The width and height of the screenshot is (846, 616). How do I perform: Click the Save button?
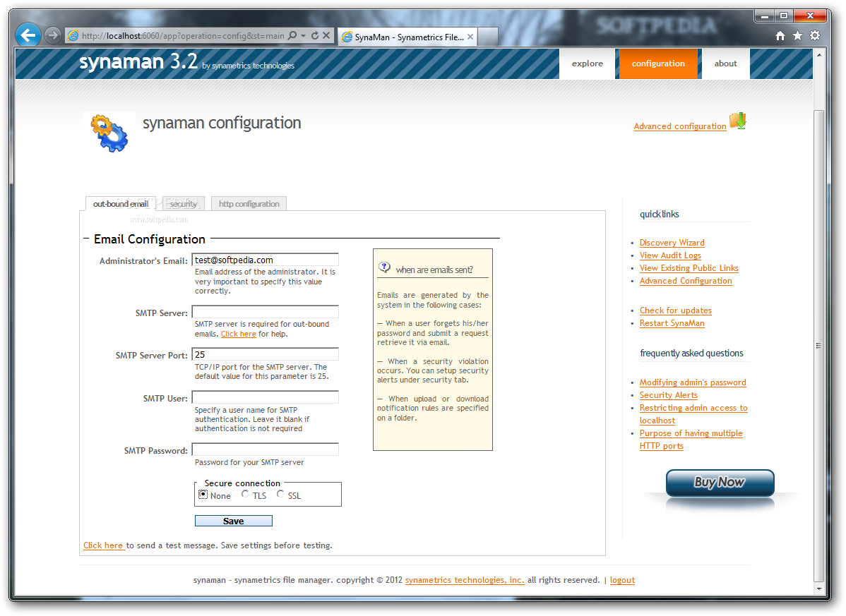(x=234, y=521)
